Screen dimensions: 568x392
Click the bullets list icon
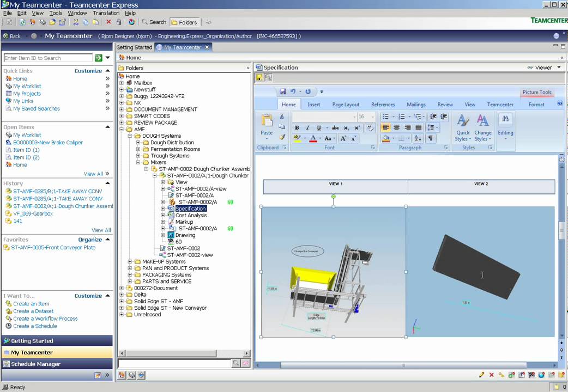386,117
